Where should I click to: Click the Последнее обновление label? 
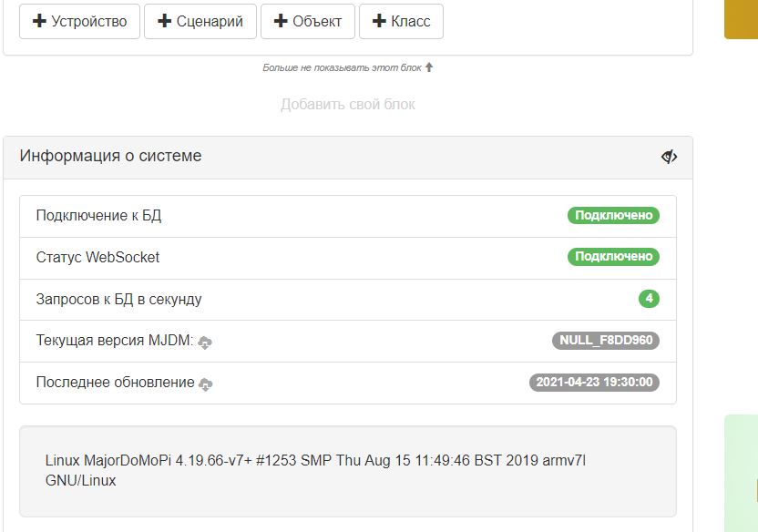point(115,383)
